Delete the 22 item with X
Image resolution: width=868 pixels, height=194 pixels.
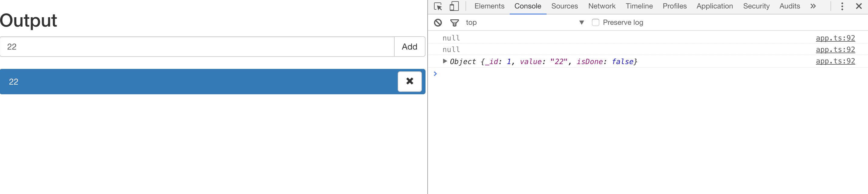coord(409,81)
